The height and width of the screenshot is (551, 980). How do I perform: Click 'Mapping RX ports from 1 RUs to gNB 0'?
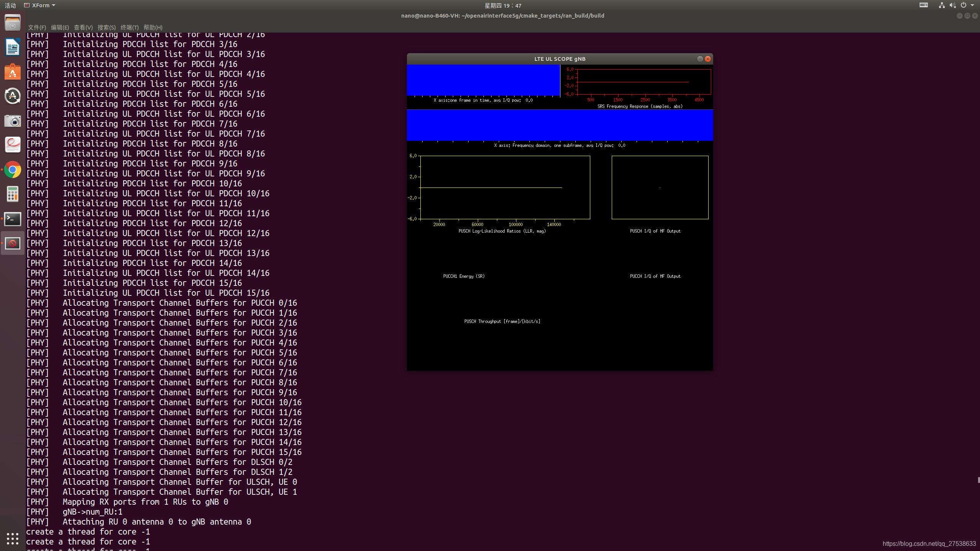(145, 502)
